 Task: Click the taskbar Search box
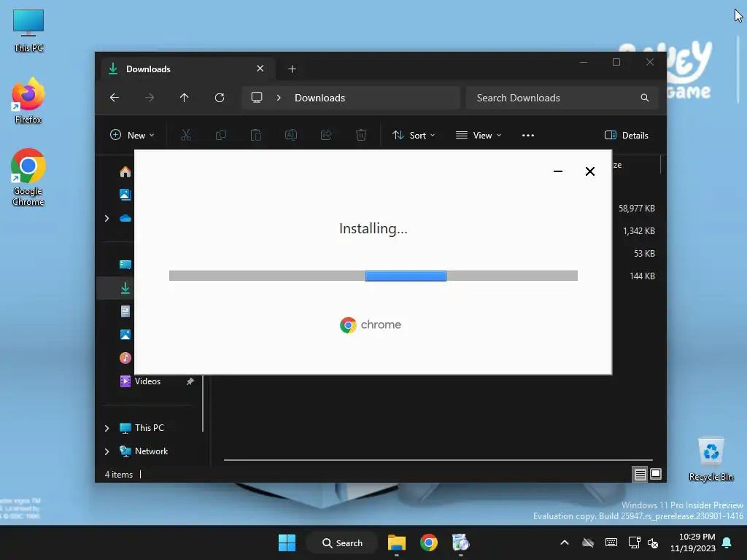(x=342, y=542)
